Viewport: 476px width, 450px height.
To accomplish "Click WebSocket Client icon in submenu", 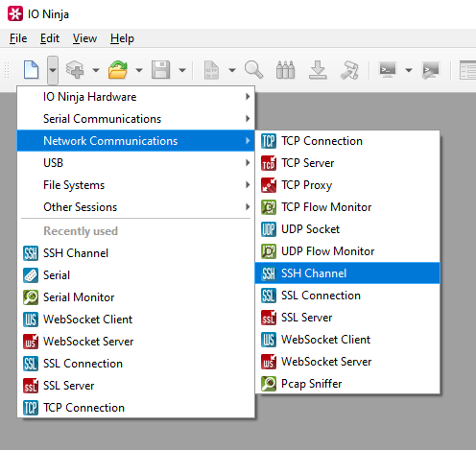I will tap(269, 340).
